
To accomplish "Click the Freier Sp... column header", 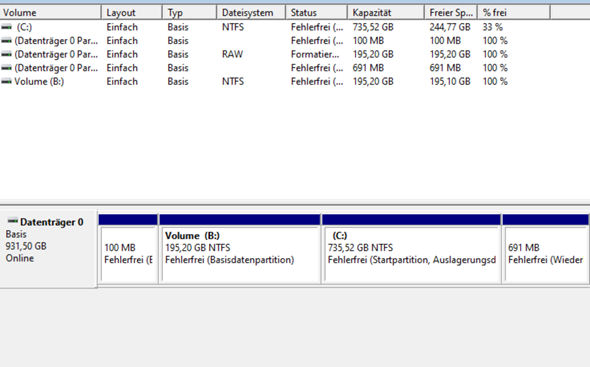I will tap(451, 12).
